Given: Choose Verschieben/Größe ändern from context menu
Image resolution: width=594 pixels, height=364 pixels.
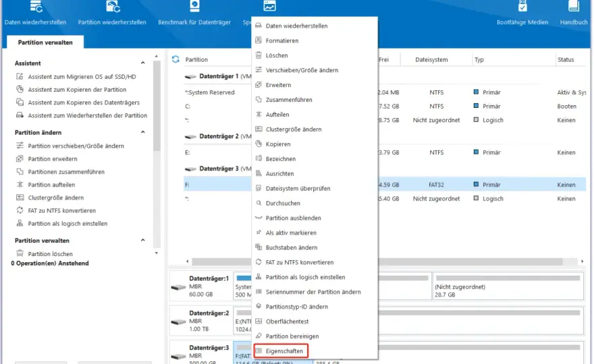Looking at the screenshot, I should point(315,70).
